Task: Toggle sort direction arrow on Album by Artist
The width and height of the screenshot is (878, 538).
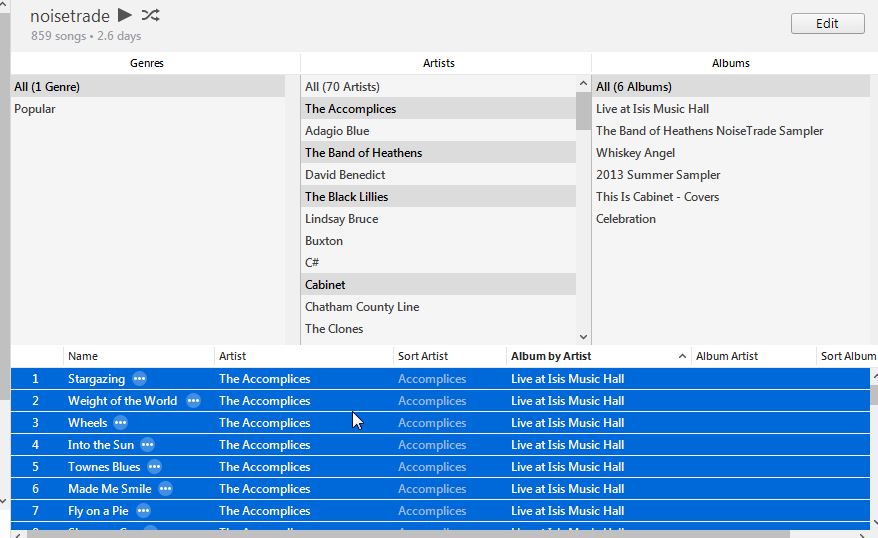Action: tap(682, 356)
